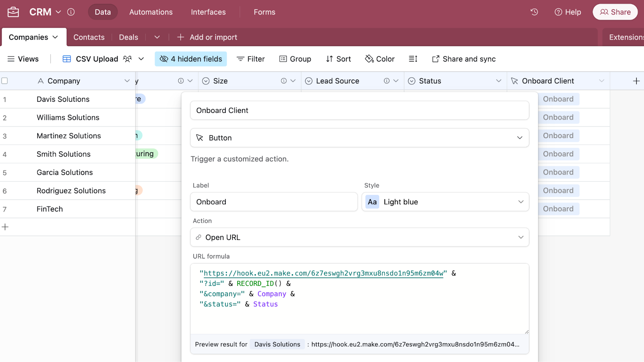This screenshot has width=644, height=362.
Task: Click the Status reference in URL formula
Action: (265, 304)
